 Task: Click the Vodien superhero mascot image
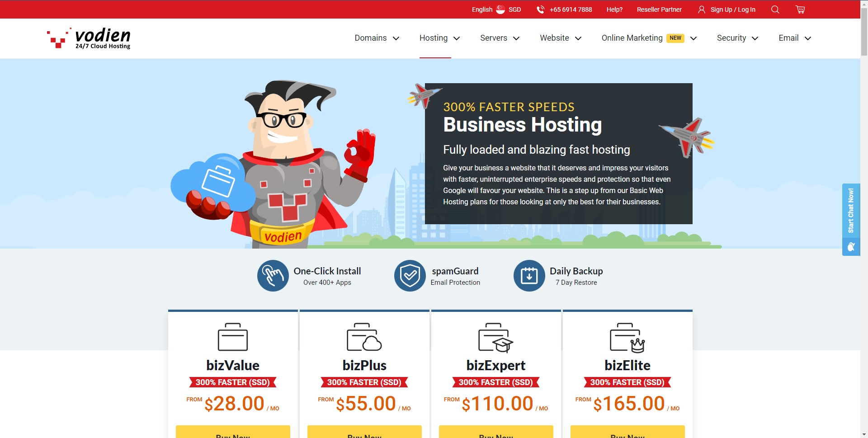273,165
